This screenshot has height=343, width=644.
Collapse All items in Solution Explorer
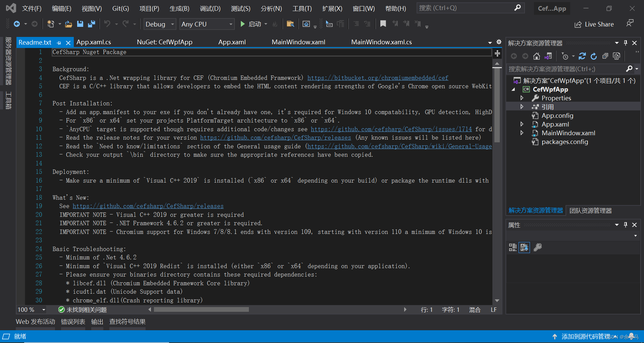[x=605, y=56]
